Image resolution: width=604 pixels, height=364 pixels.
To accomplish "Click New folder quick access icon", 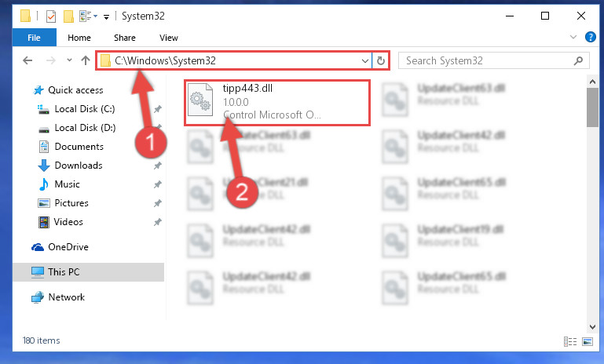I will point(68,16).
